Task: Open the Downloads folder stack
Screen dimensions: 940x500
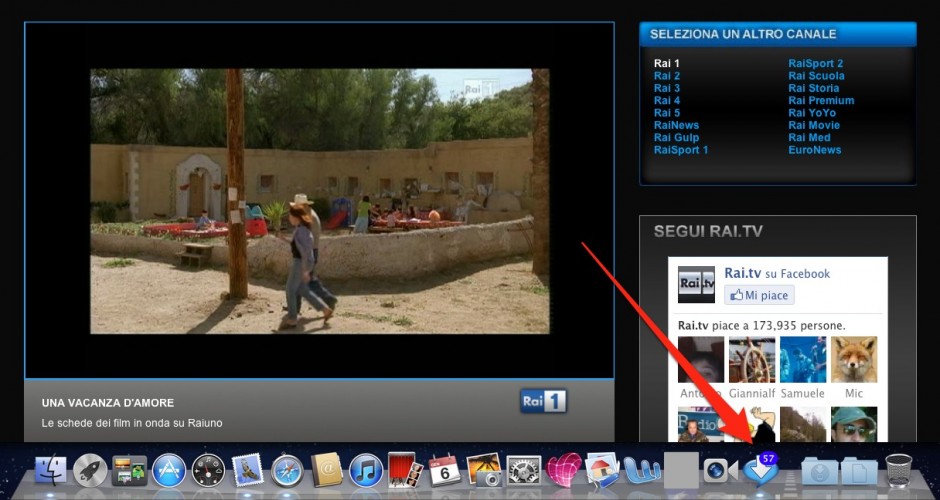Action: 819,471
